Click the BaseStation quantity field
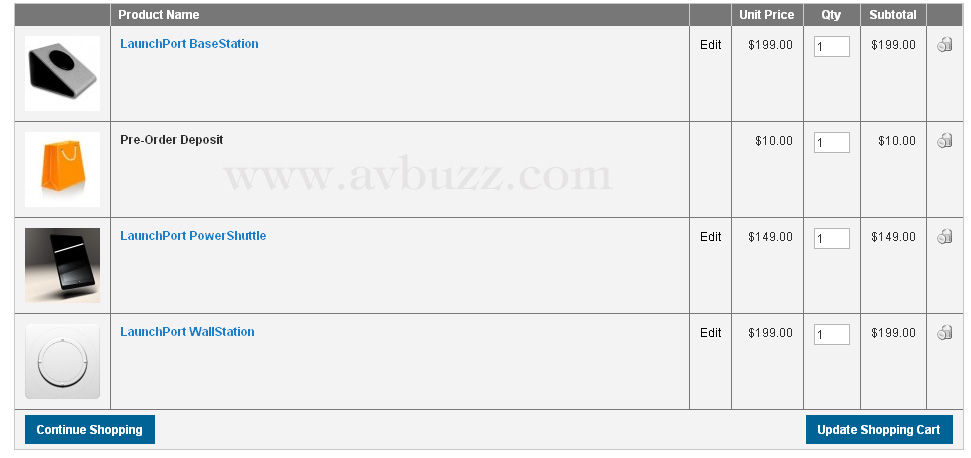This screenshot has height=458, width=971. pyautogui.click(x=831, y=47)
